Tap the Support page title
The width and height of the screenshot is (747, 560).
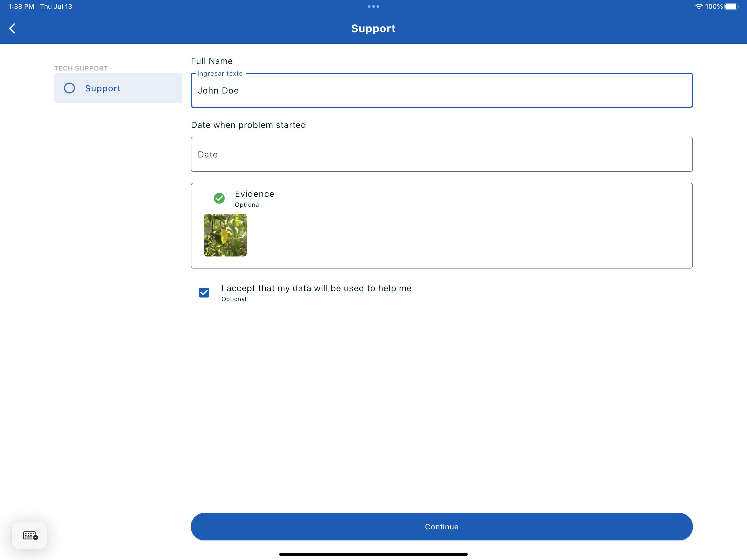(373, 28)
